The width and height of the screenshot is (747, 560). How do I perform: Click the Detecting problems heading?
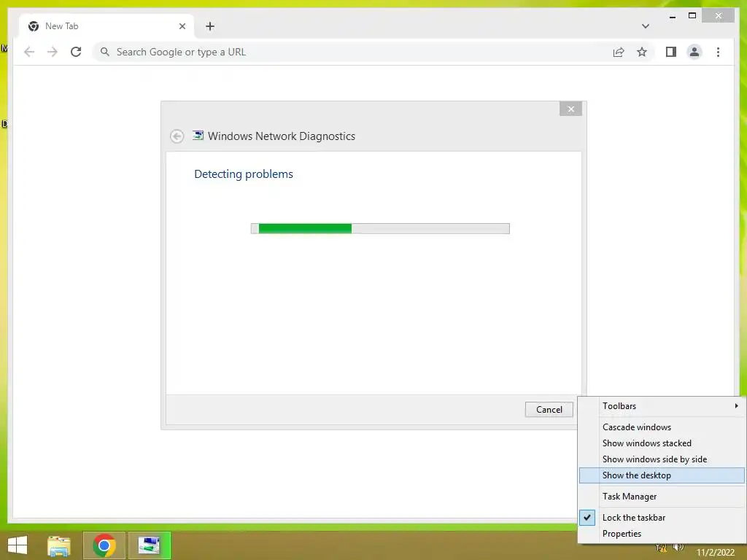pos(244,174)
